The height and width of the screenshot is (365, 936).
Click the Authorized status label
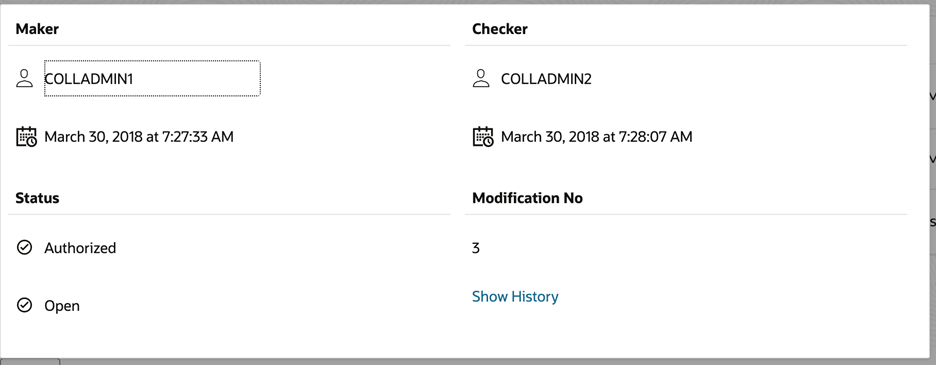pyautogui.click(x=80, y=248)
